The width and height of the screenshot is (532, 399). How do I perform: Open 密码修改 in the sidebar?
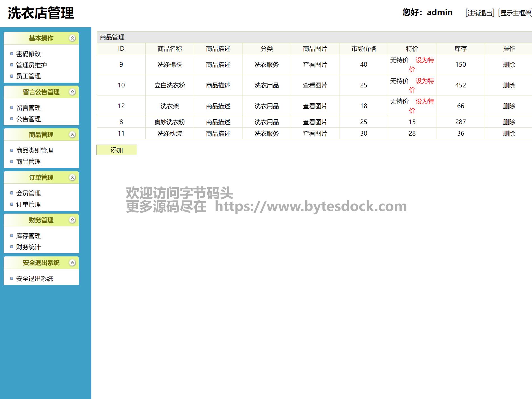[x=28, y=54]
